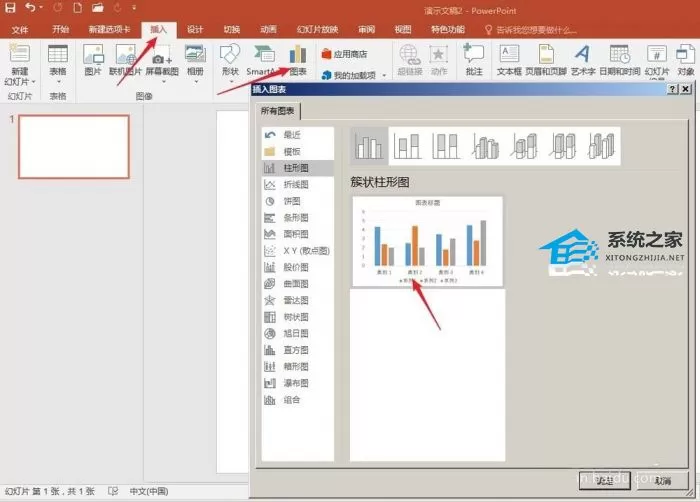700x502 pixels.
Task: Click the SmartArt icon
Action: click(x=264, y=54)
